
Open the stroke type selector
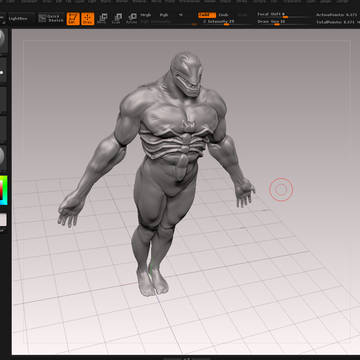[3, 71]
